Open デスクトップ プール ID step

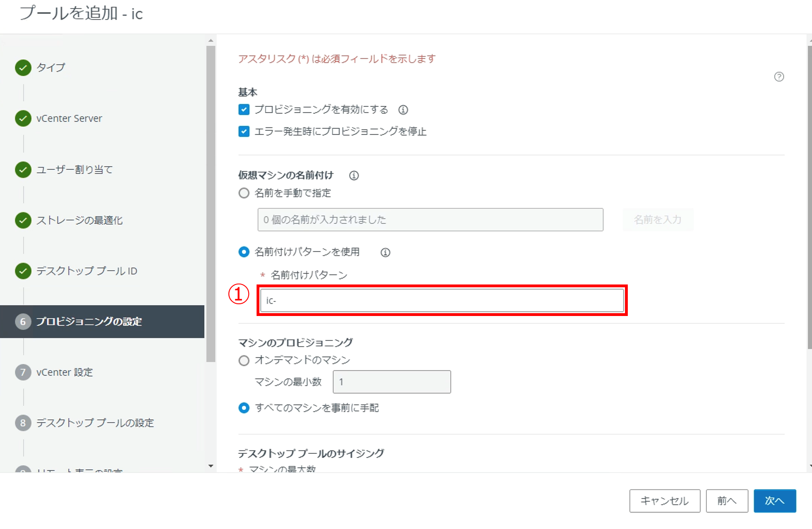click(x=86, y=271)
